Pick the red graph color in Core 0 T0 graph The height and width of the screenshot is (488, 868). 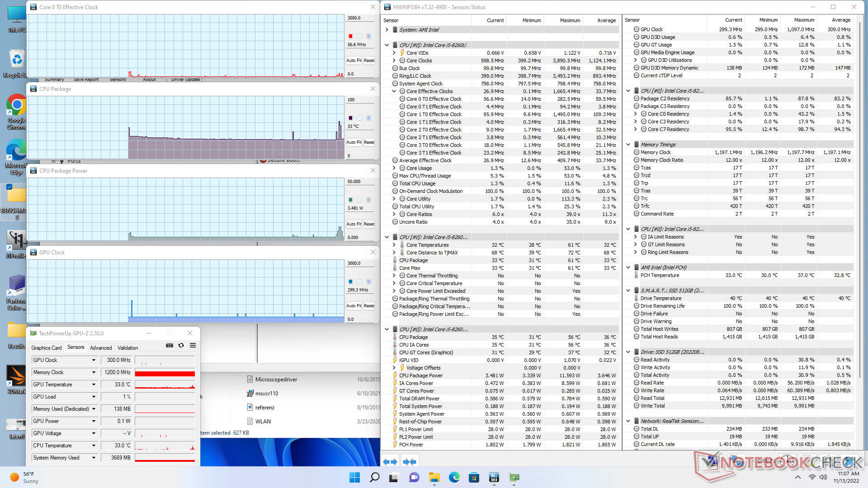click(350, 36)
